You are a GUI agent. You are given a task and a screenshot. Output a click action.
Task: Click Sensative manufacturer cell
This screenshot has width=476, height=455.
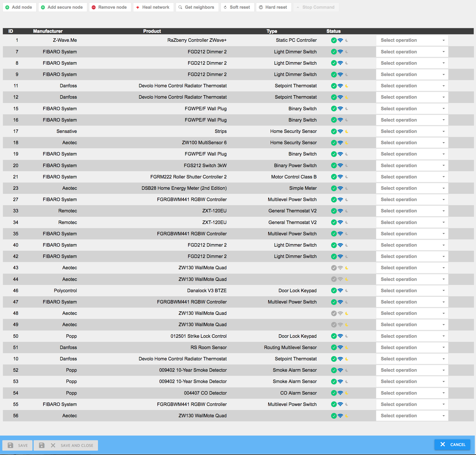pyautogui.click(x=67, y=131)
